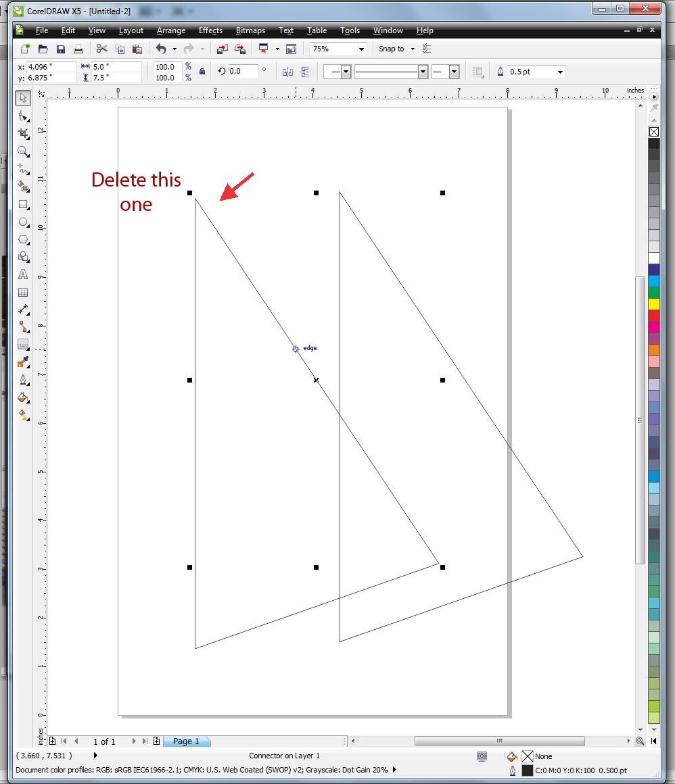The width and height of the screenshot is (675, 784).
Task: Select the Color Eyedropper tool
Action: [x=23, y=362]
